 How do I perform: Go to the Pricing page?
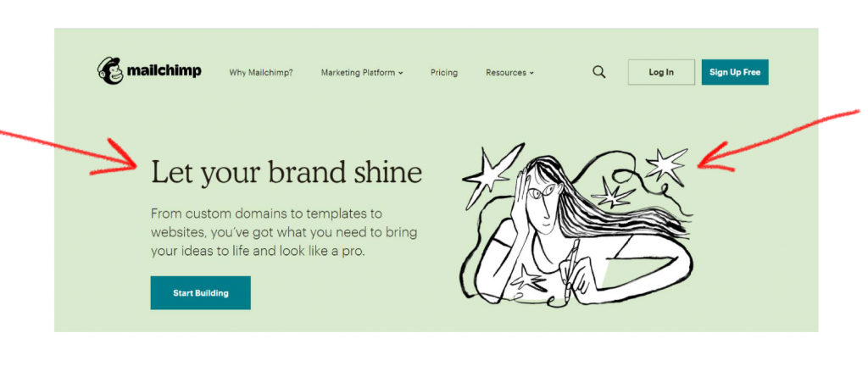click(x=443, y=73)
